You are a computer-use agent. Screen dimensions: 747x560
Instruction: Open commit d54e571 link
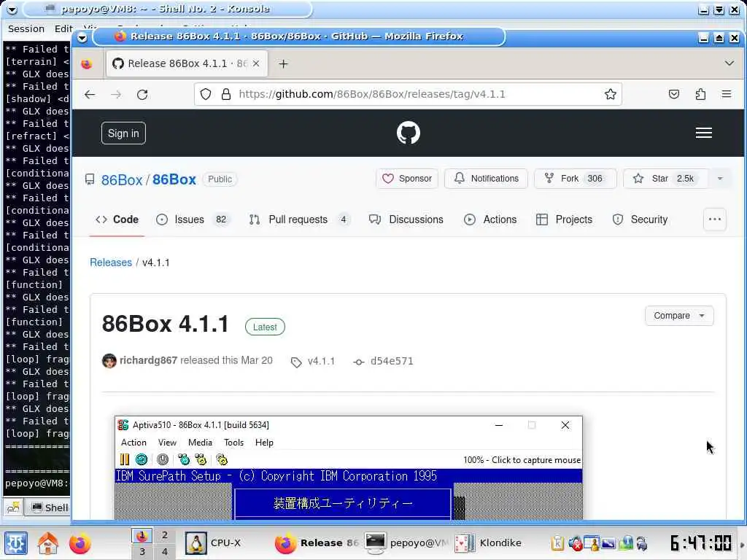383,362
